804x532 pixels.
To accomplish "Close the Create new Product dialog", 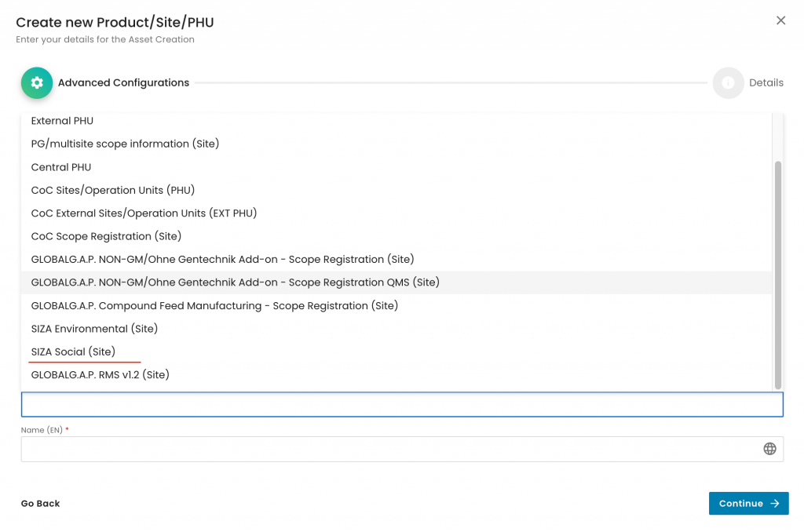I will click(x=780, y=20).
